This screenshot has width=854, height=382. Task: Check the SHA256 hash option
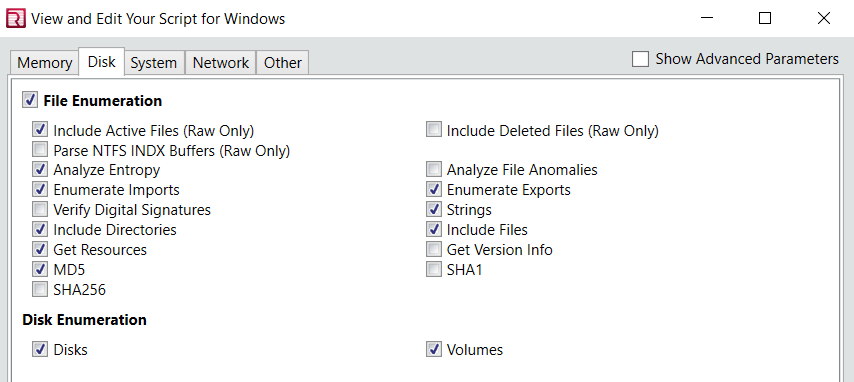(40, 289)
